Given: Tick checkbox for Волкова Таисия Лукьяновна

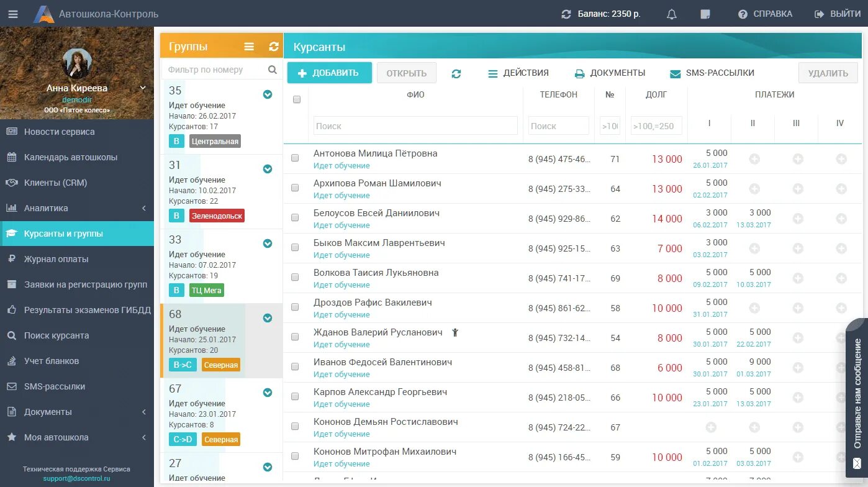Looking at the screenshot, I should (295, 277).
